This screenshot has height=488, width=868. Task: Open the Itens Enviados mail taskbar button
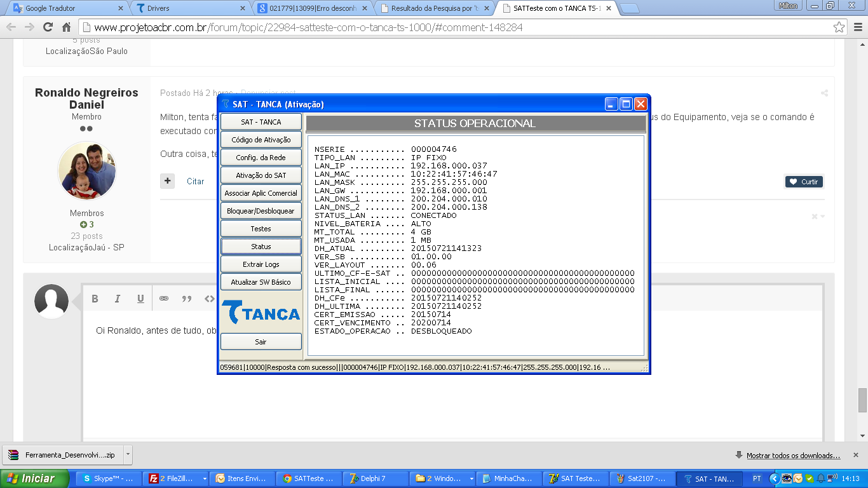point(243,478)
